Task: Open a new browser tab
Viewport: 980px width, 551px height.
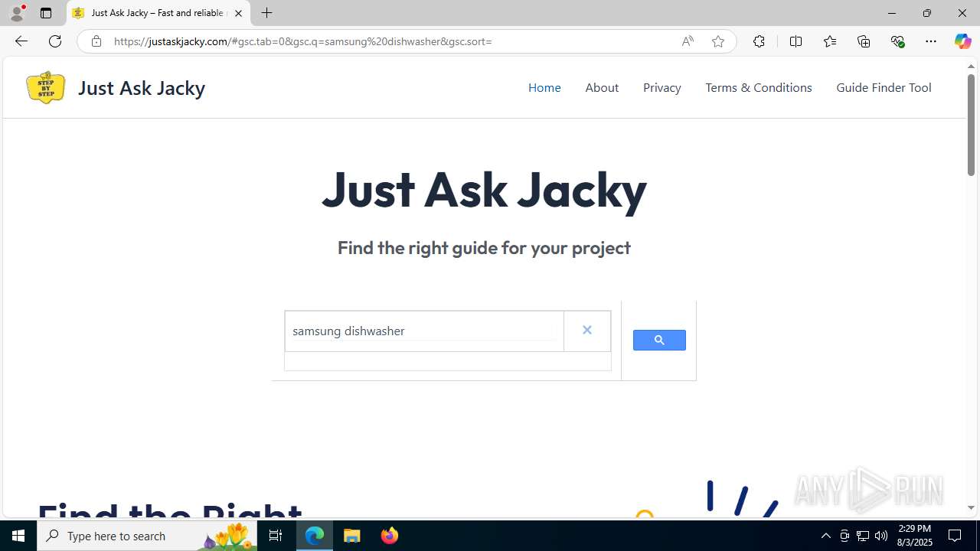Action: tap(266, 13)
